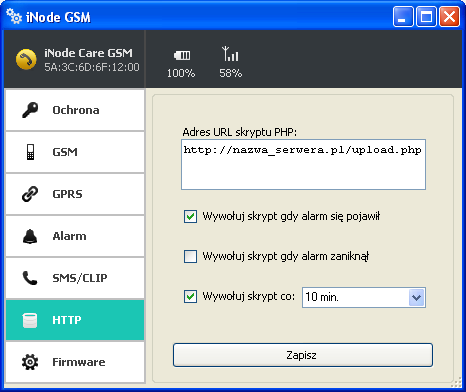Toggle the 'Wywołuj skrypt co:' checkbox
Image resolution: width=466 pixels, height=392 pixels.
(x=190, y=297)
